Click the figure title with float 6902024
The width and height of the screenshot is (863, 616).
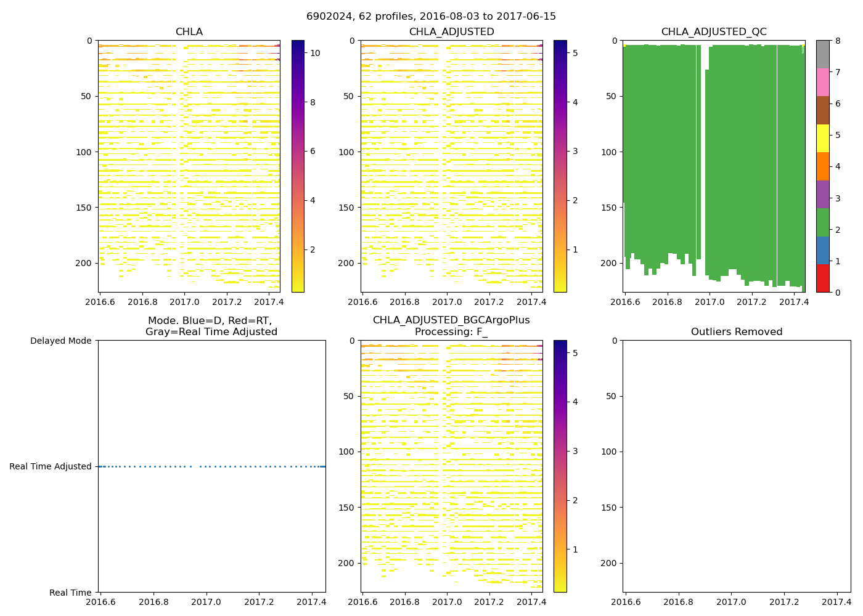click(431, 17)
